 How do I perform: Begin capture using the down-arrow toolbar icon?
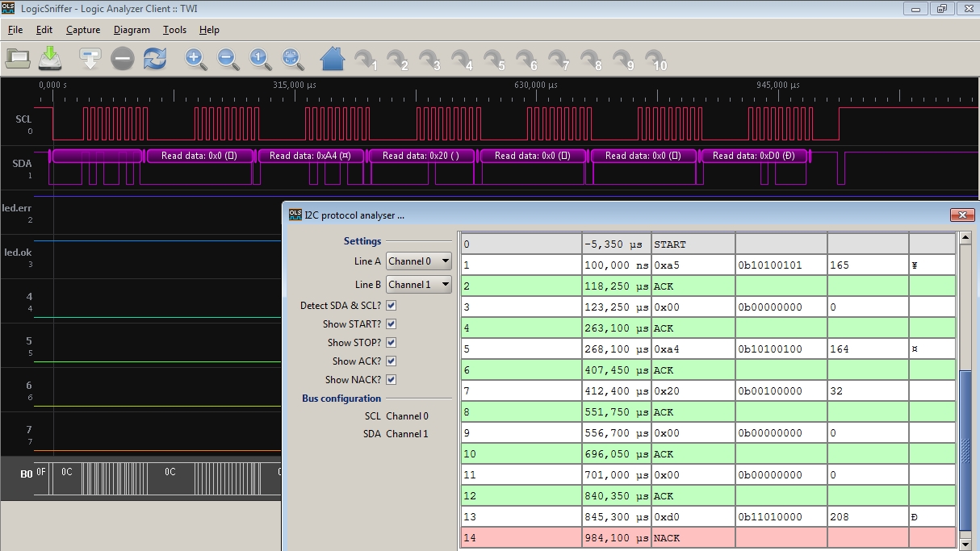tap(90, 58)
